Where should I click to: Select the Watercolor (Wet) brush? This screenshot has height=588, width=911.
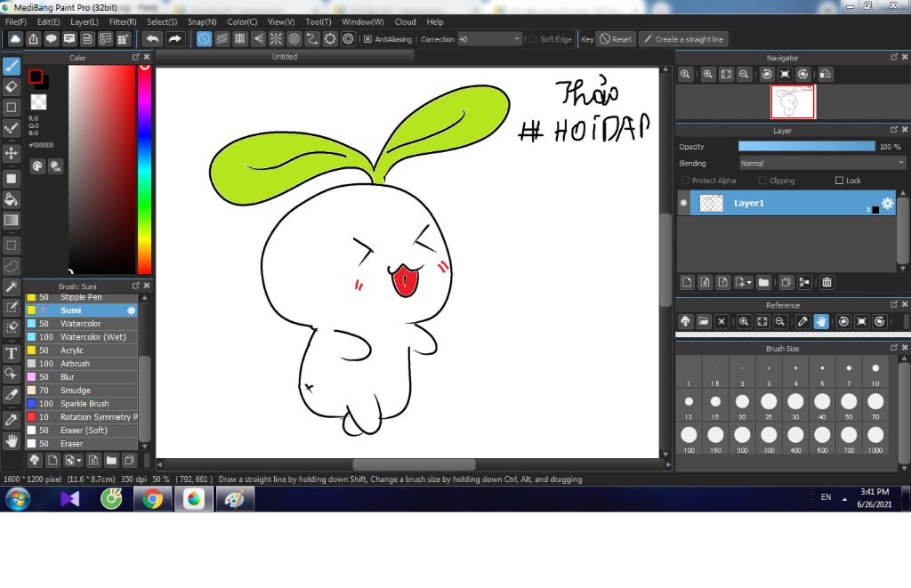tap(81, 337)
